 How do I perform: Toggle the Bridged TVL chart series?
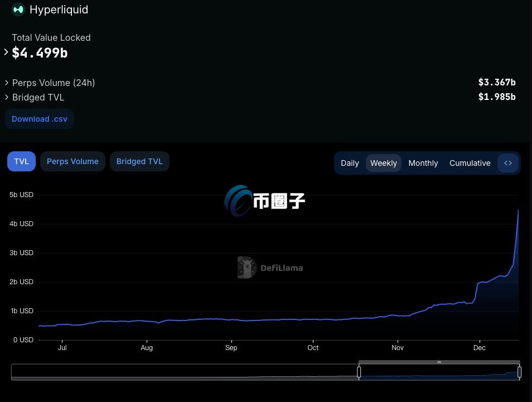(x=139, y=161)
